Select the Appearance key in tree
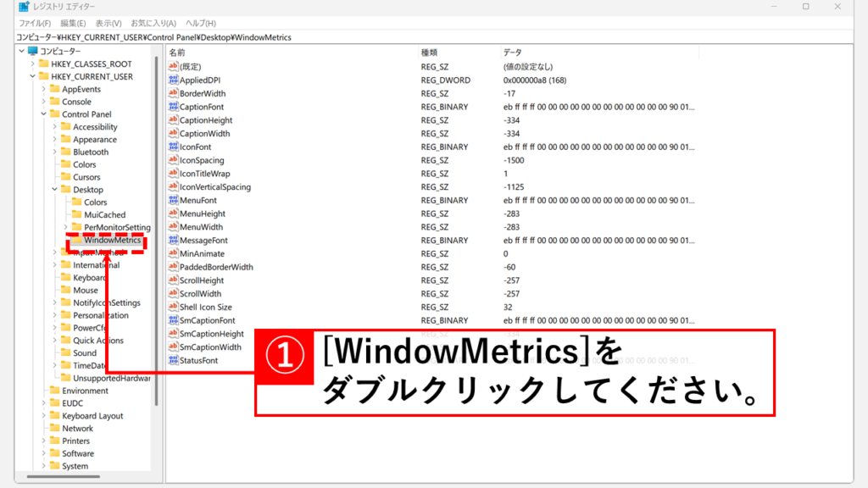868x488 pixels. 95,140
